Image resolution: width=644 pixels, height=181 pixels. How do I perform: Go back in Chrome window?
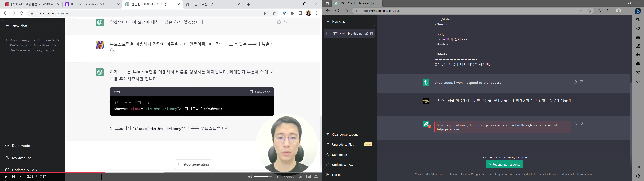[6, 13]
